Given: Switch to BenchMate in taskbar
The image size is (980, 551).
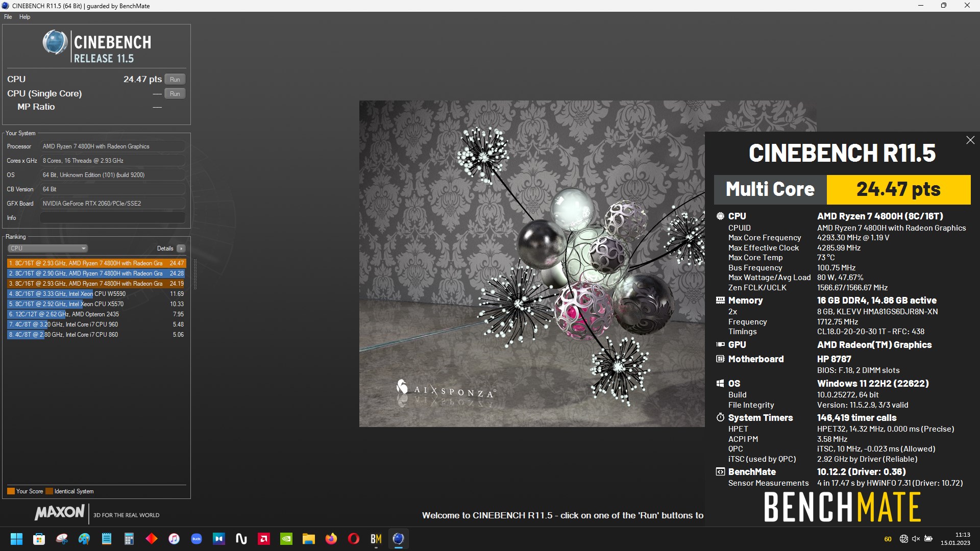Looking at the screenshot, I should pyautogui.click(x=376, y=539).
